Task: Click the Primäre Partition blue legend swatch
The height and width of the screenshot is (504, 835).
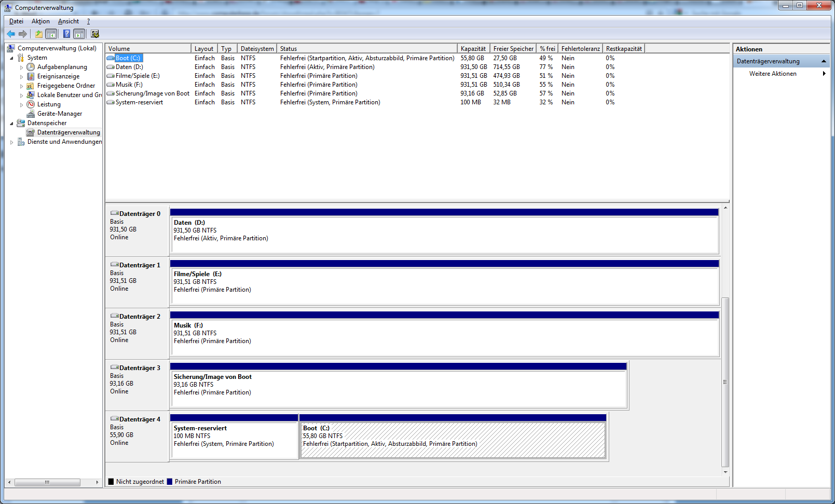Action: 170,482
